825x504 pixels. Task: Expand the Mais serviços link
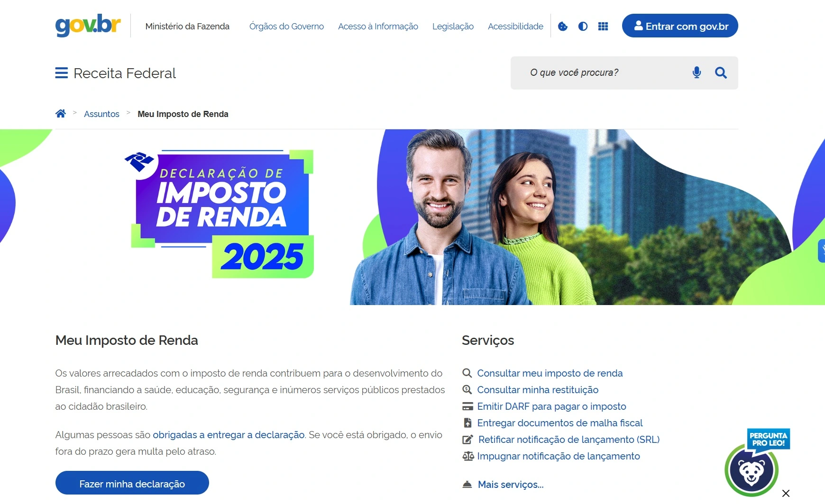[510, 485]
